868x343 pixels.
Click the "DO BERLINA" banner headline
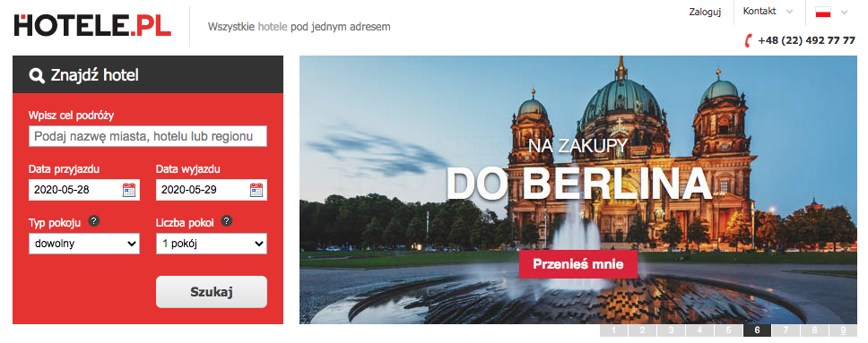click(x=578, y=183)
